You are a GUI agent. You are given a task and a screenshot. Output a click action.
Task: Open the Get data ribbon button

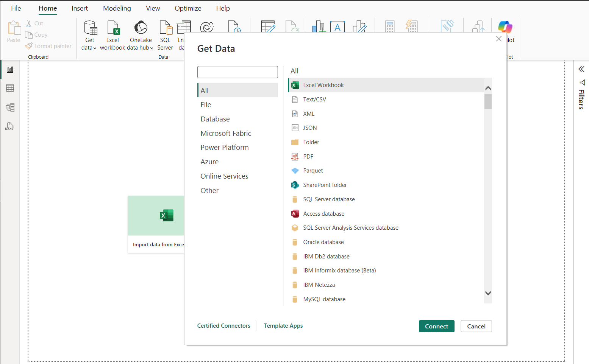[x=90, y=35]
